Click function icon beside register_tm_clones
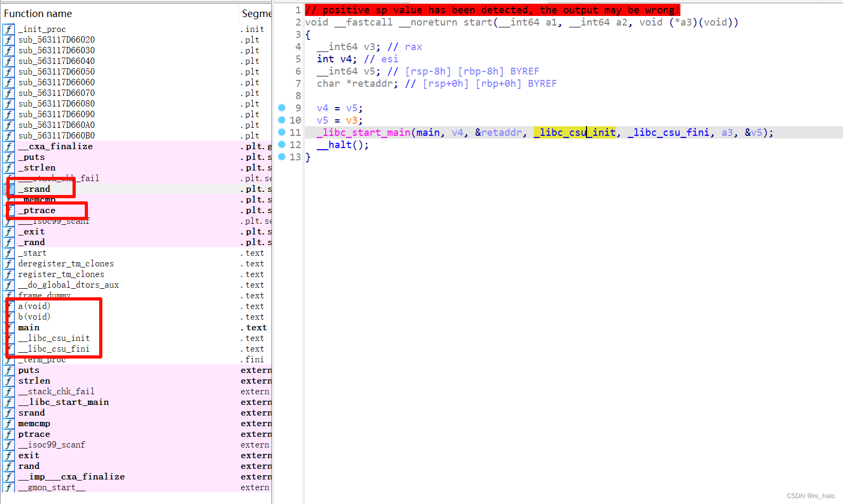The height and width of the screenshot is (504, 843). click(x=9, y=274)
